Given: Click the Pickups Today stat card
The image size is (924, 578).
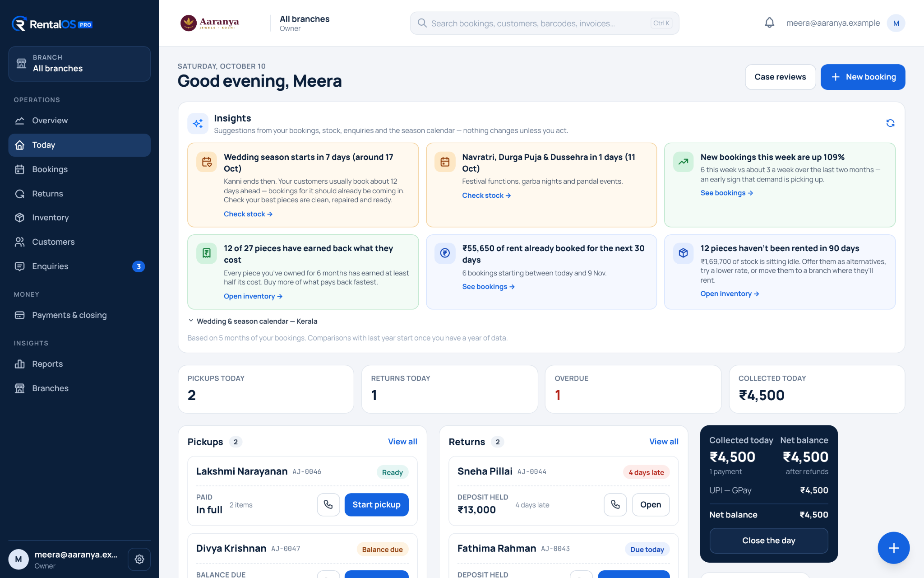Looking at the screenshot, I should point(266,389).
